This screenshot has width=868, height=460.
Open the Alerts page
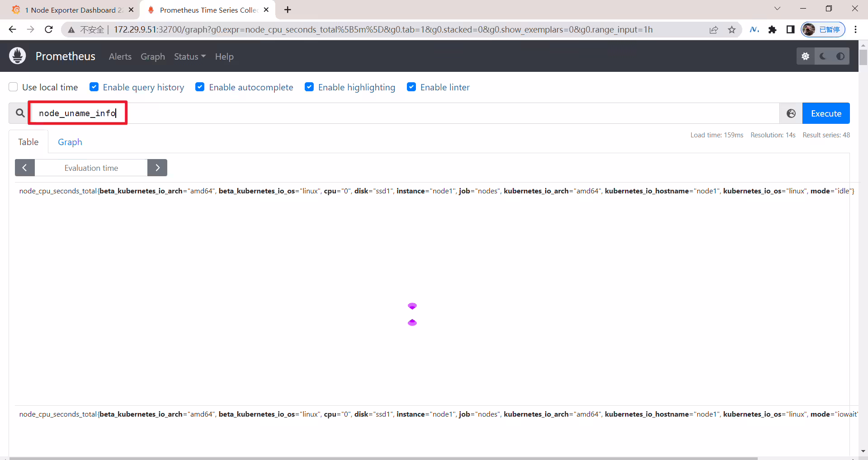click(x=120, y=56)
